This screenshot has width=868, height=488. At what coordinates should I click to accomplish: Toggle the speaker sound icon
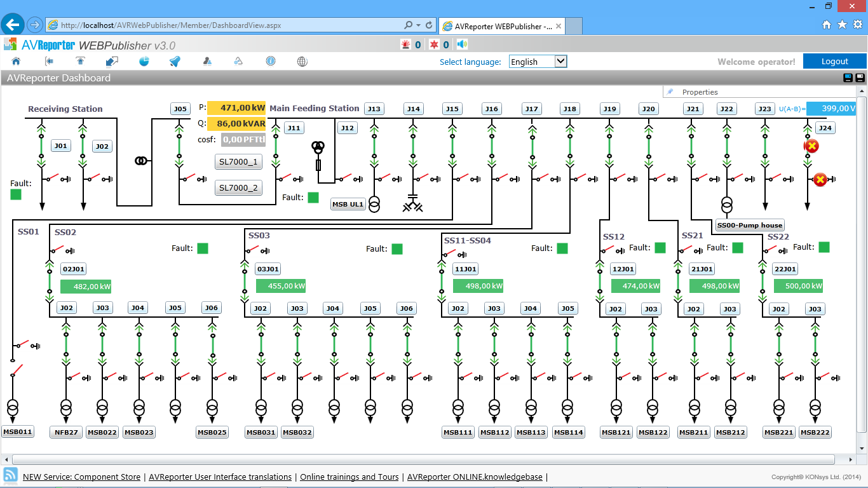pyautogui.click(x=462, y=44)
